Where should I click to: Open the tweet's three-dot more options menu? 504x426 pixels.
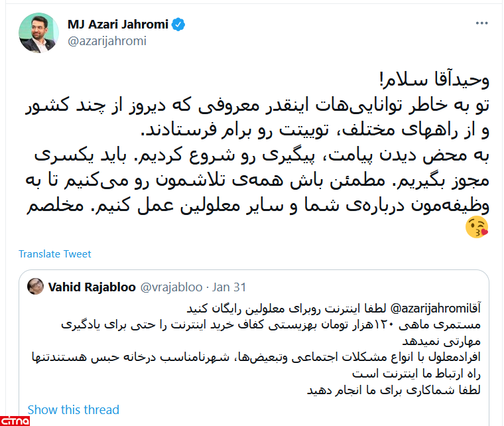[482, 24]
